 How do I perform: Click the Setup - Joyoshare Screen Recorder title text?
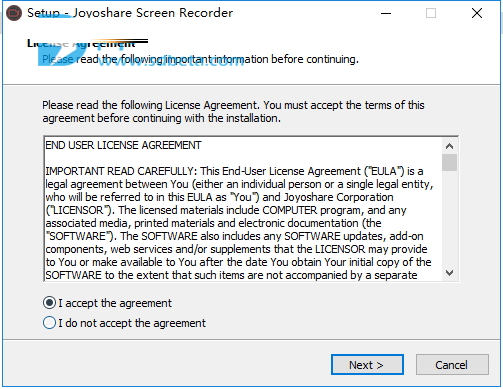[130, 13]
